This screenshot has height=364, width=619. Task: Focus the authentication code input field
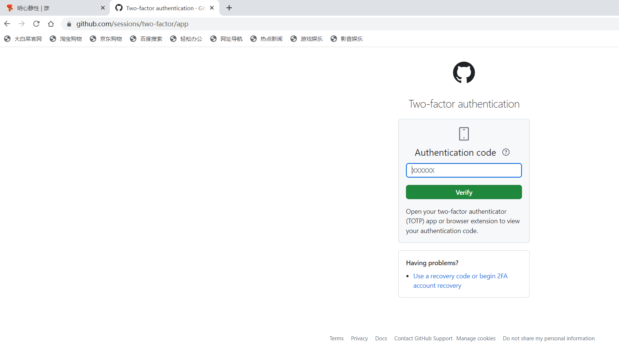[464, 170]
